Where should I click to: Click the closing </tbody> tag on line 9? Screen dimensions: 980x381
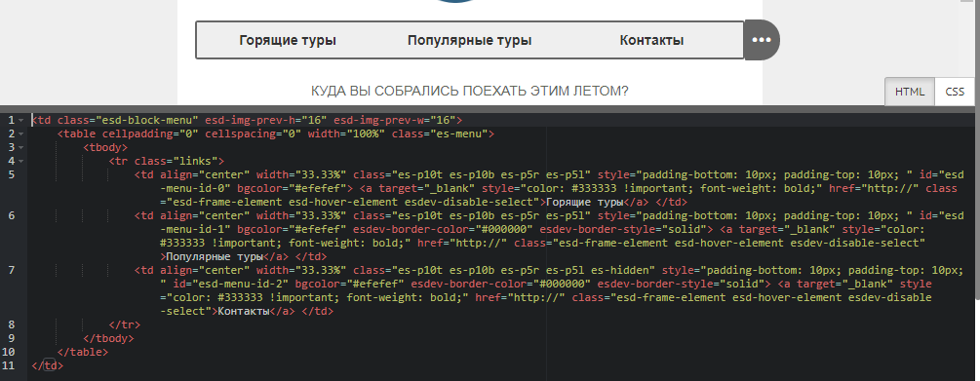[109, 338]
